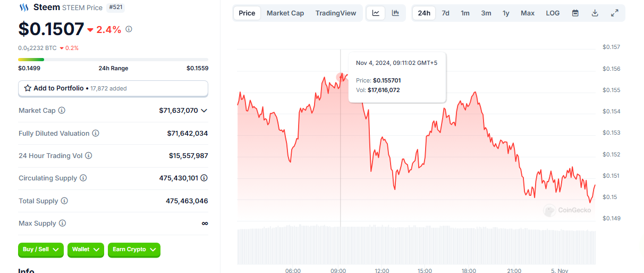Viewport: 644px width, 273px height.
Task: Click the info icon beside the 2.4% change
Action: click(129, 29)
